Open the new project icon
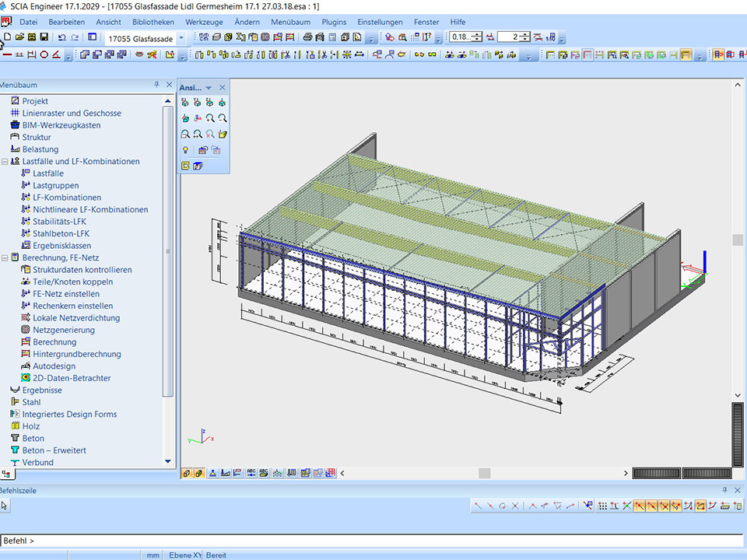 pyautogui.click(x=8, y=37)
